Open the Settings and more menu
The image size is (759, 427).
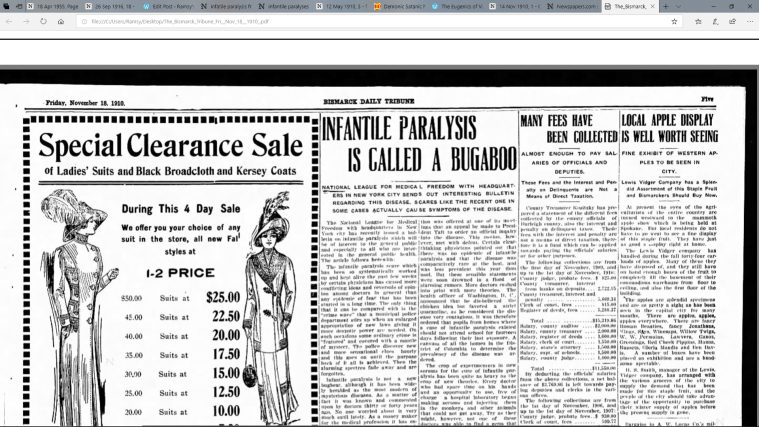tap(749, 20)
